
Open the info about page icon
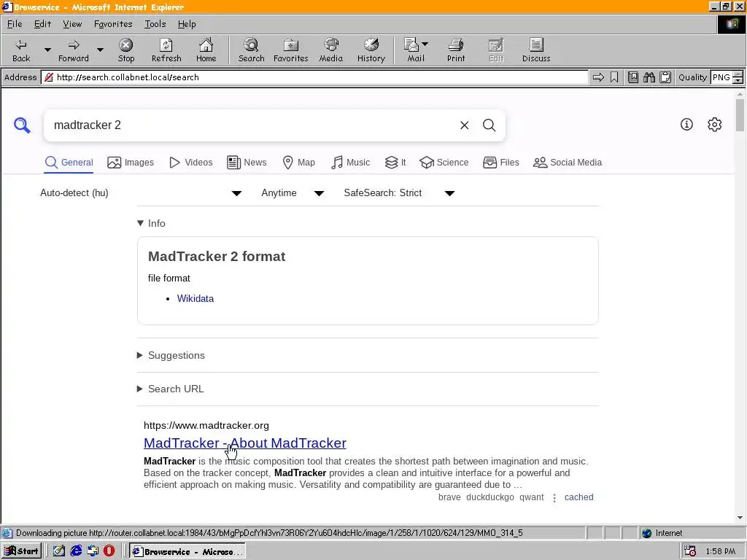[686, 124]
